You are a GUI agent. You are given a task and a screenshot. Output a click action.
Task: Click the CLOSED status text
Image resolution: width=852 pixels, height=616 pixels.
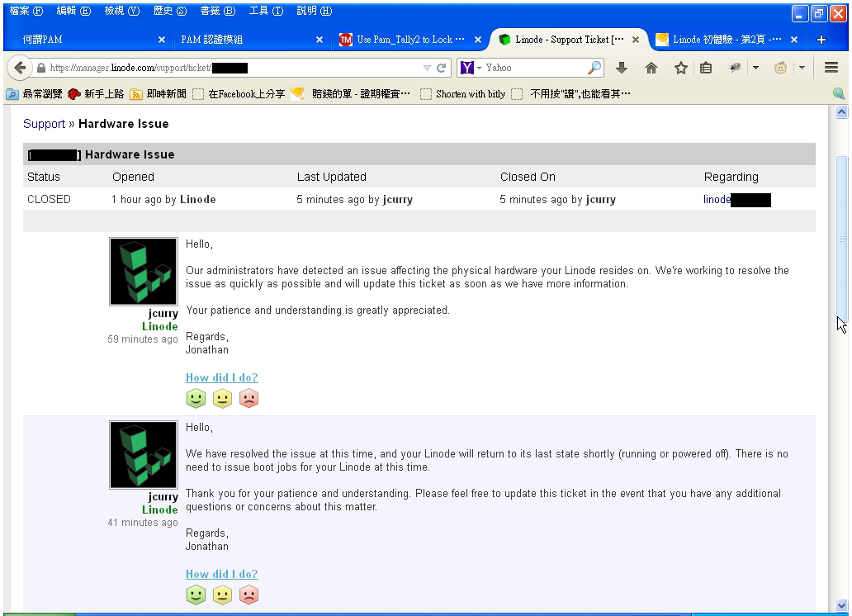point(49,200)
